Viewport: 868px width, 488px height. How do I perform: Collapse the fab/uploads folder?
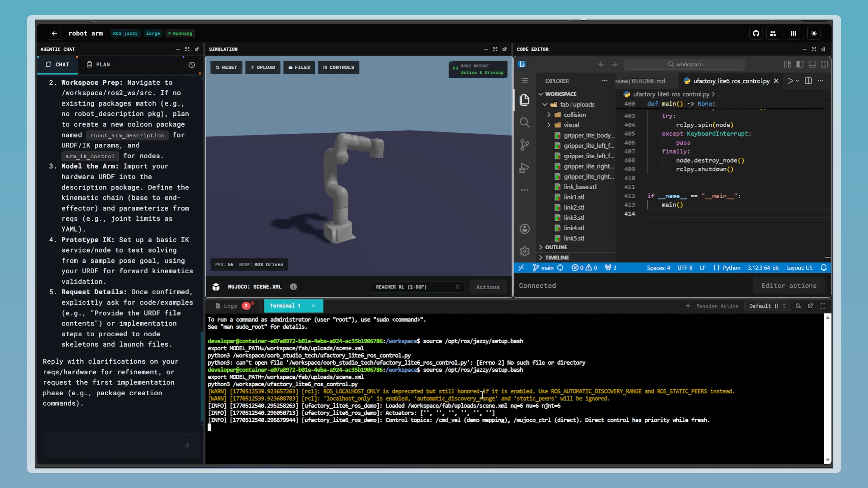545,104
